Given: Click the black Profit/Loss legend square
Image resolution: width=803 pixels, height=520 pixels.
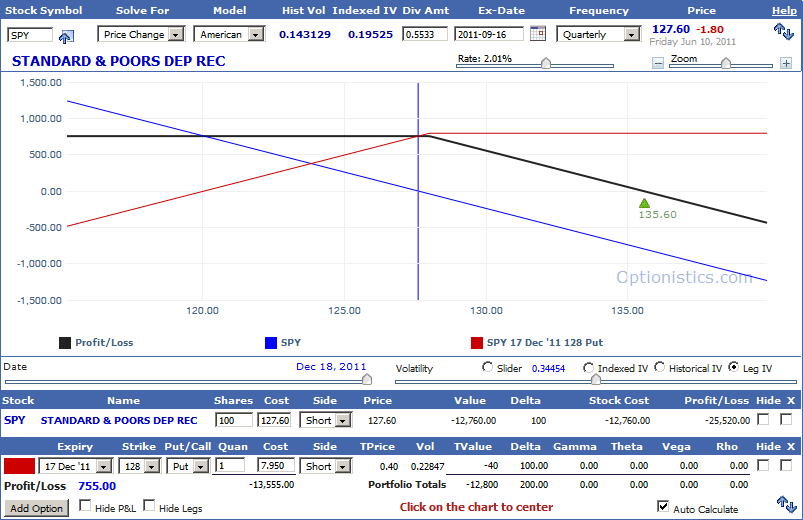Looking at the screenshot, I should 65,343.
